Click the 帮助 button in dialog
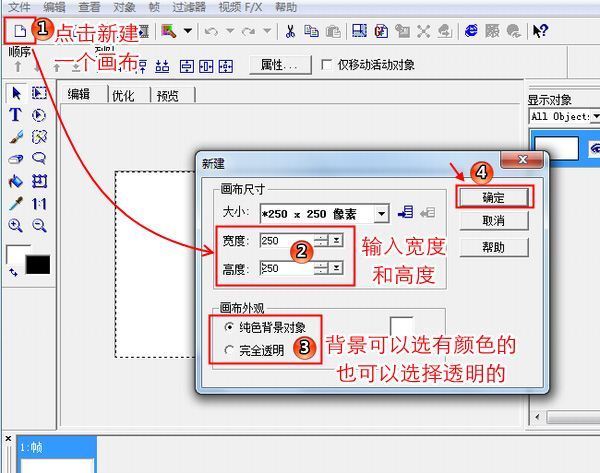 494,247
